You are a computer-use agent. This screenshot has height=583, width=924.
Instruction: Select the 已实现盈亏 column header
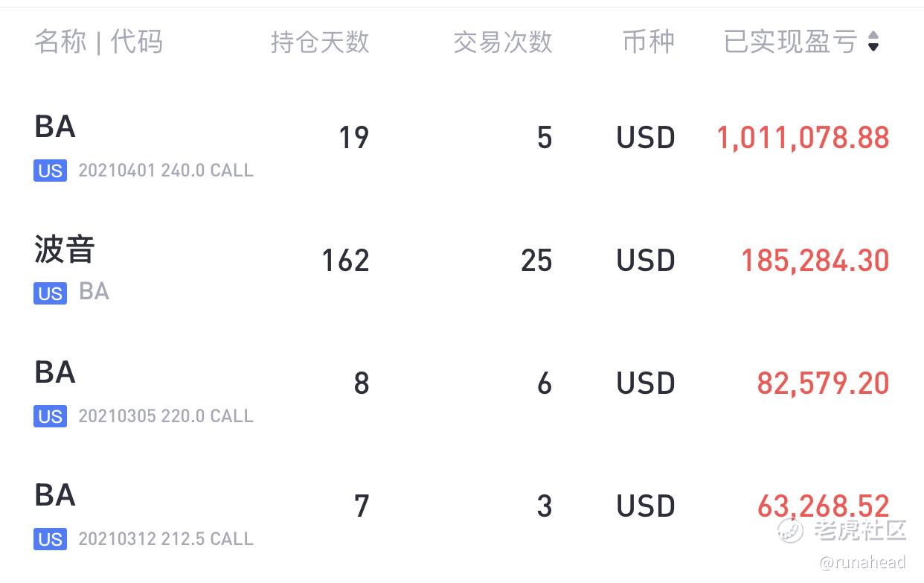click(791, 42)
